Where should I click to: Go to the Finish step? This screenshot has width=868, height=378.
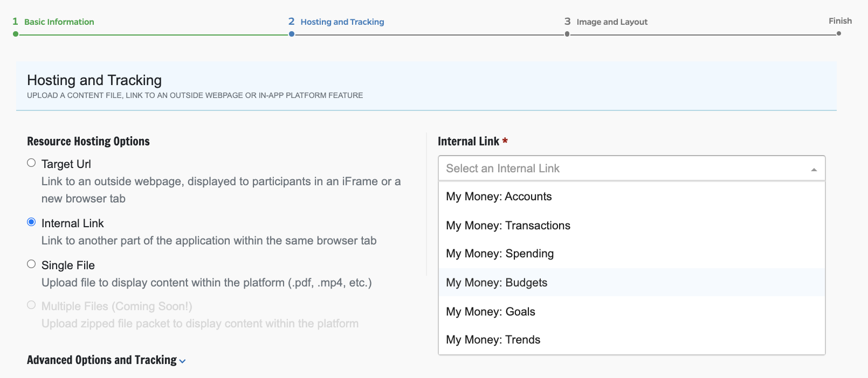point(840,21)
